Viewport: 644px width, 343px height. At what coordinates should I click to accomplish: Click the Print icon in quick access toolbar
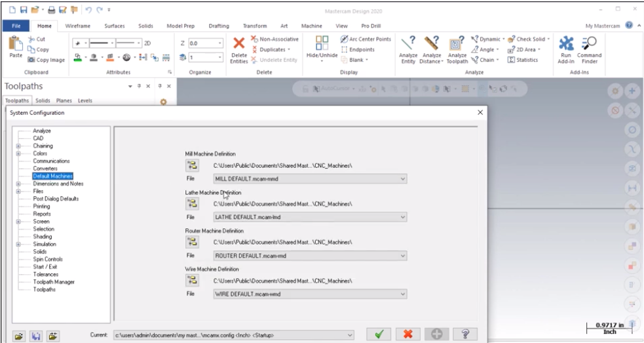click(51, 9)
